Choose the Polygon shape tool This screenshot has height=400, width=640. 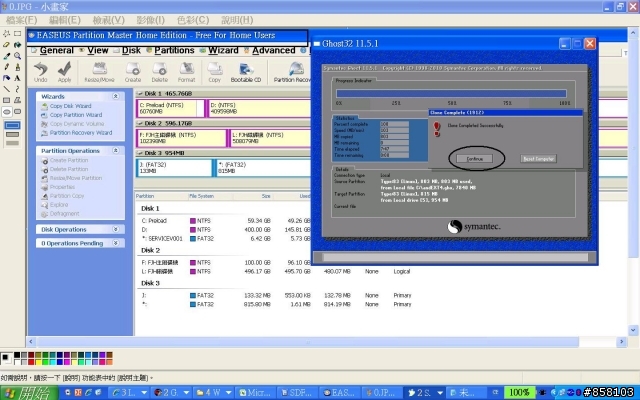click(18, 100)
